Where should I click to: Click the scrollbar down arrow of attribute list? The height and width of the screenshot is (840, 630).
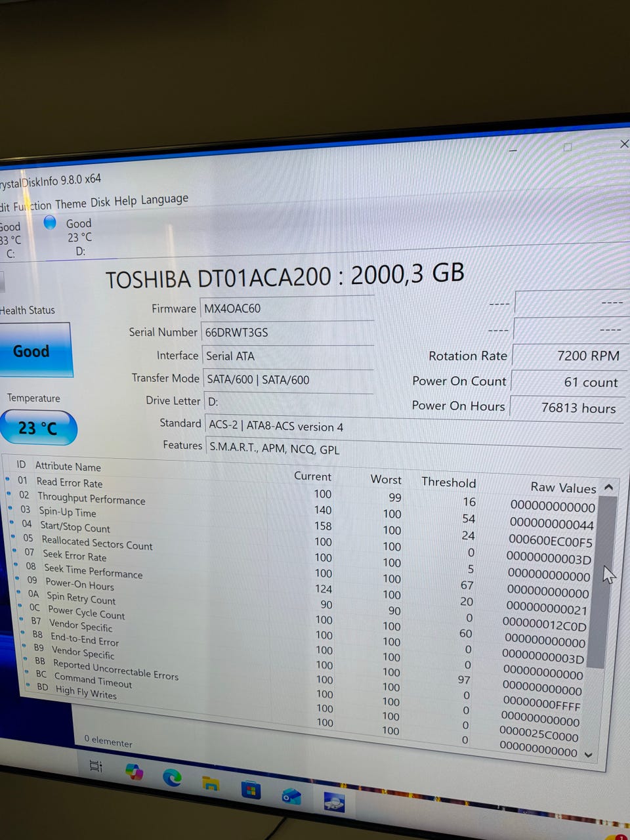(x=588, y=755)
